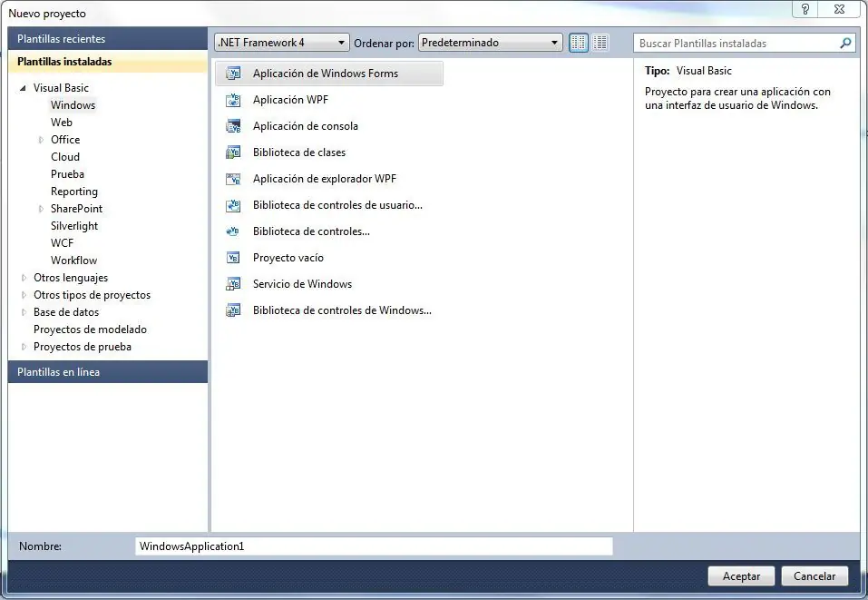Select the Biblioteca de clases template name
Viewport: 868px width, 600px height.
tap(299, 152)
